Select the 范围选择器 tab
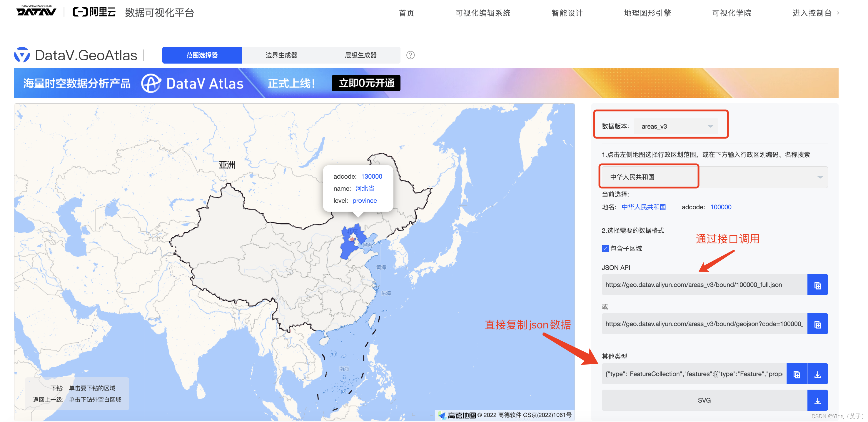The image size is (868, 422). click(202, 55)
